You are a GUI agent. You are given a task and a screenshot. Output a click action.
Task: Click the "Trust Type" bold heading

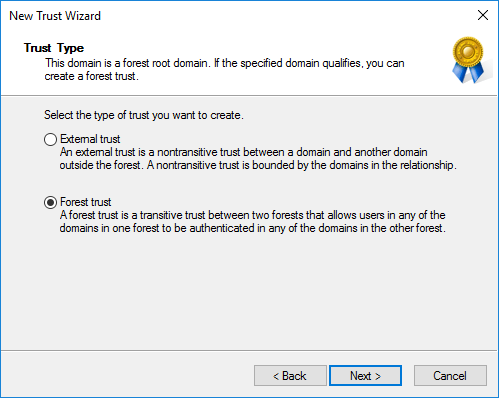click(54, 48)
